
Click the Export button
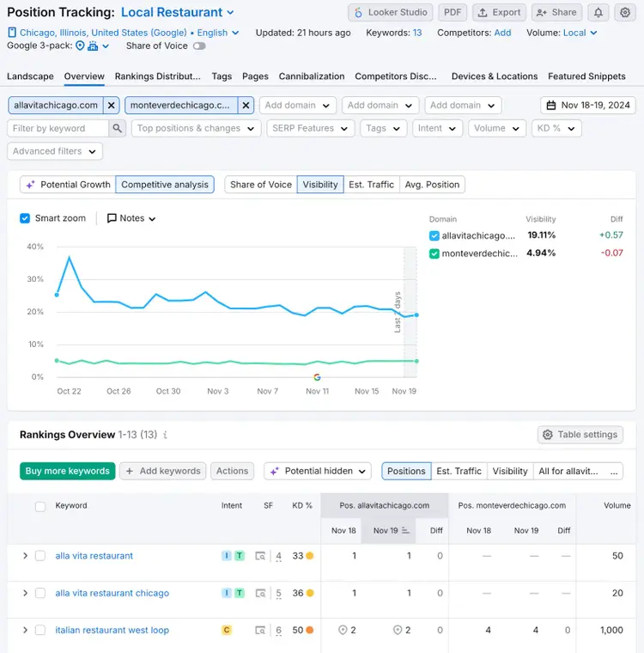[499, 13]
